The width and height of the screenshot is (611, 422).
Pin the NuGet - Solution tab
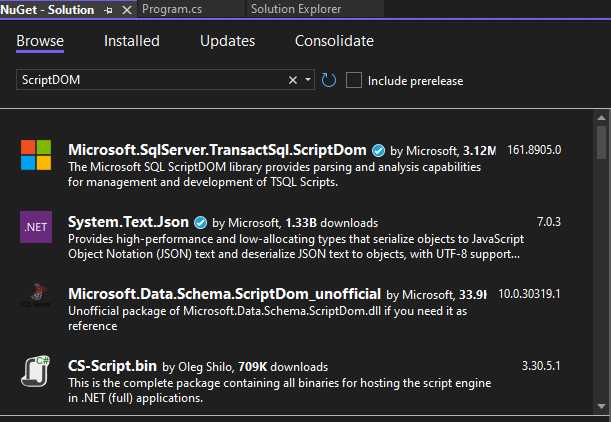(x=108, y=10)
